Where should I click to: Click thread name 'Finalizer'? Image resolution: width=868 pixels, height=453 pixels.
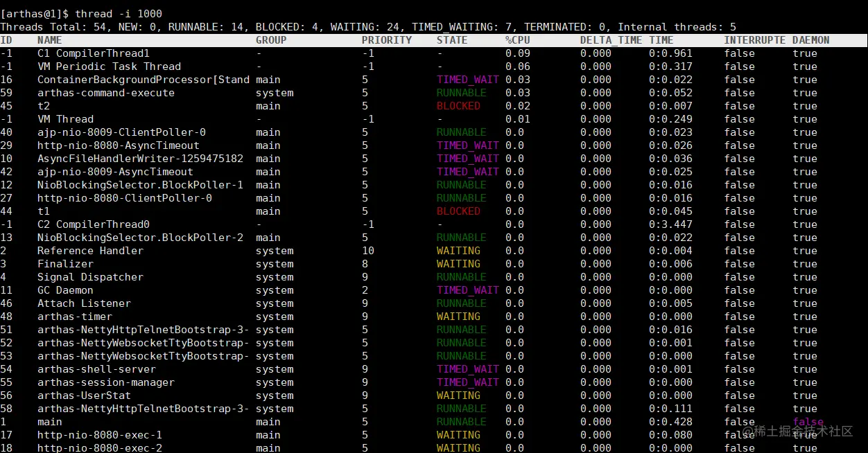[65, 263]
